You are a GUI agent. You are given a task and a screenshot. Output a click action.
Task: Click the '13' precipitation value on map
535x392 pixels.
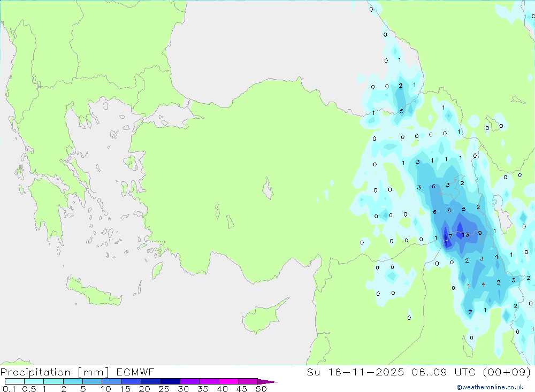click(465, 235)
